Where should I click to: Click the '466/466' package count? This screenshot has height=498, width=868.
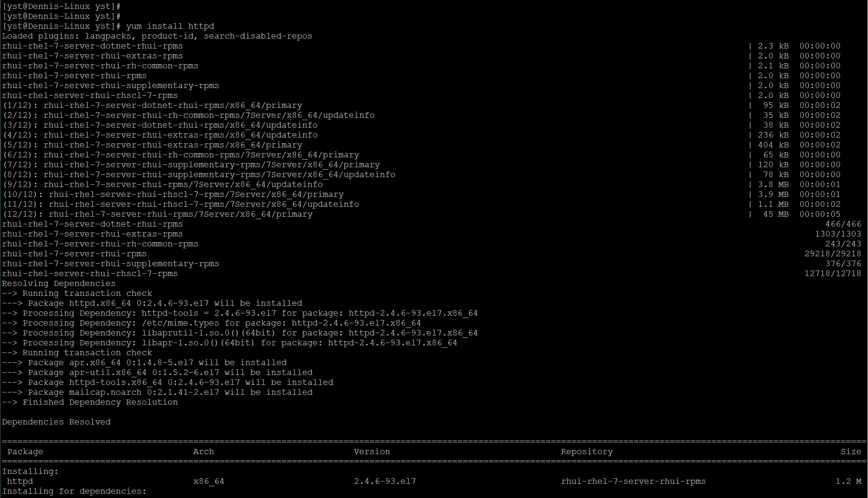pyautogui.click(x=843, y=224)
